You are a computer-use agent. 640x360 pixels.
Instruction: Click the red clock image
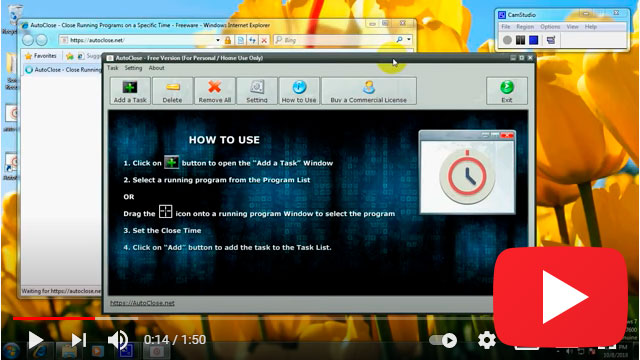(467, 176)
